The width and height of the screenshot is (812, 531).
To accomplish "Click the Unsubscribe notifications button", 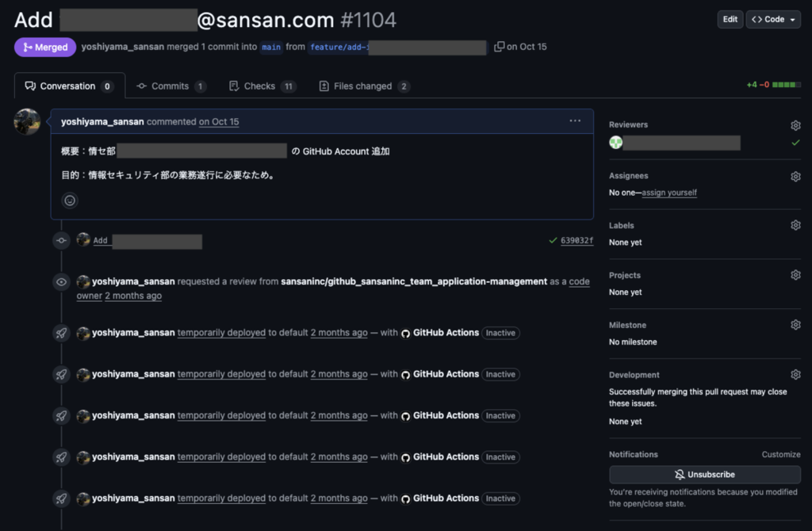I will (705, 474).
